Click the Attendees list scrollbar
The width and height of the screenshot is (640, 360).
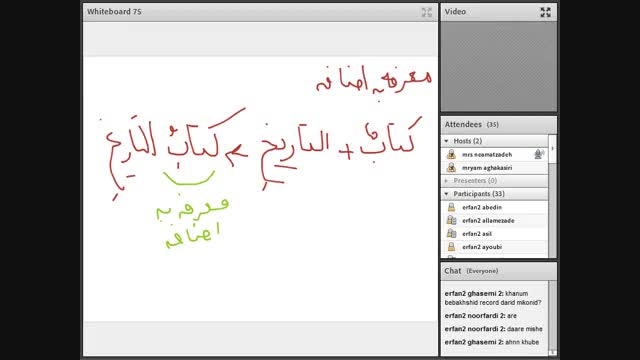pos(552,196)
